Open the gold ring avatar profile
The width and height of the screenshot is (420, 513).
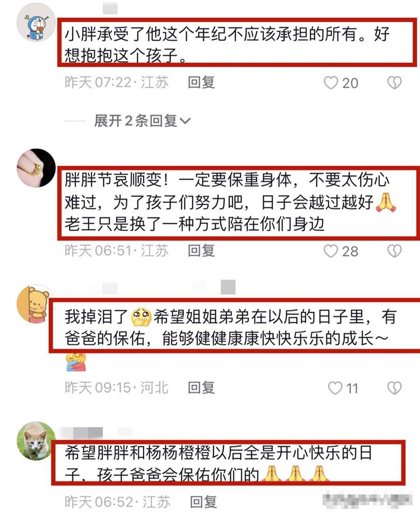tap(36, 168)
